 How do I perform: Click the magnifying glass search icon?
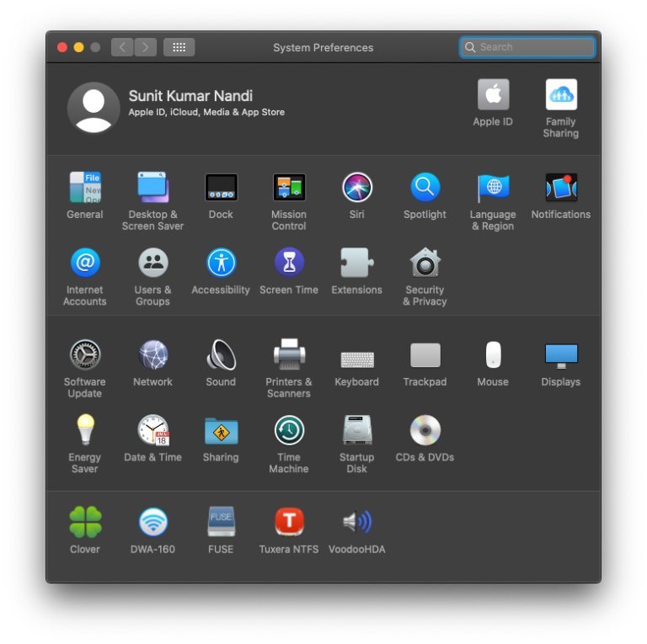pyautogui.click(x=470, y=47)
